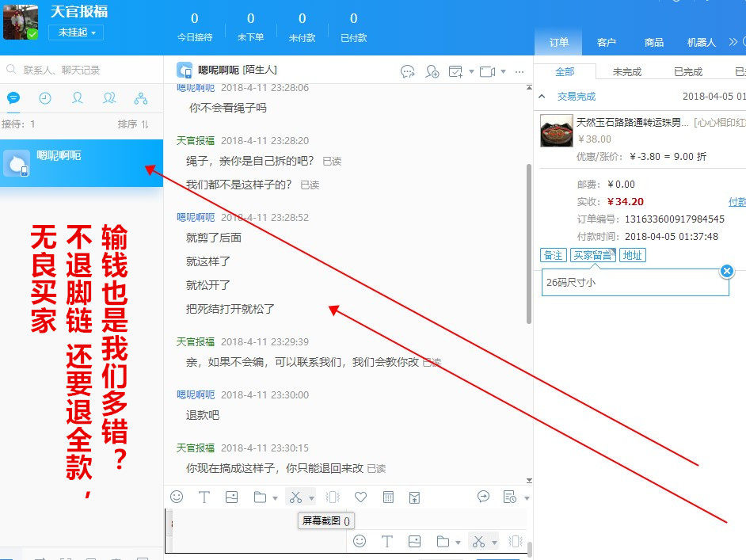Image resolution: width=746 pixels, height=560 pixels.
Task: Collapse the 交易完成 order section
Action: click(542, 97)
